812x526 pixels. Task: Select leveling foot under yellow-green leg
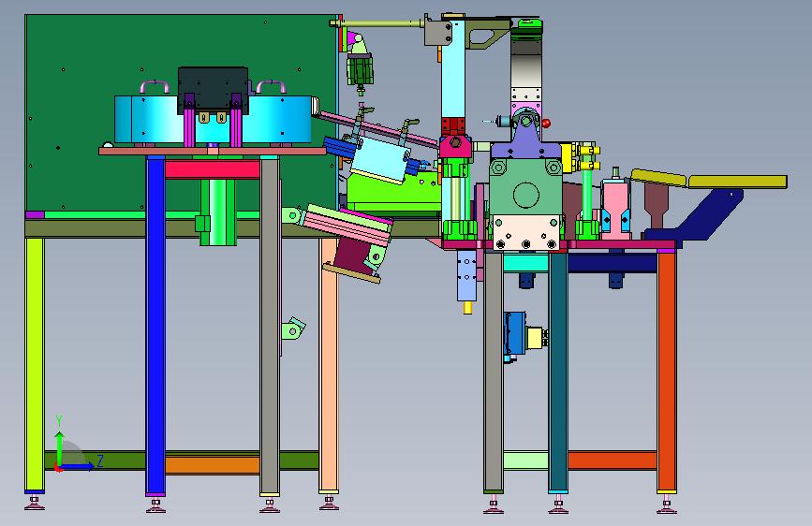pyautogui.click(x=35, y=503)
